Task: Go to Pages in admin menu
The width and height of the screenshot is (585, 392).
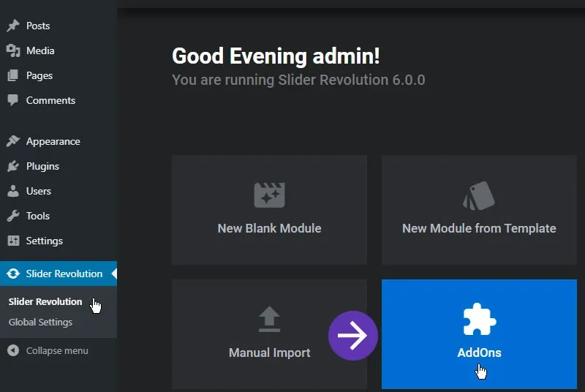Action: (58, 75)
